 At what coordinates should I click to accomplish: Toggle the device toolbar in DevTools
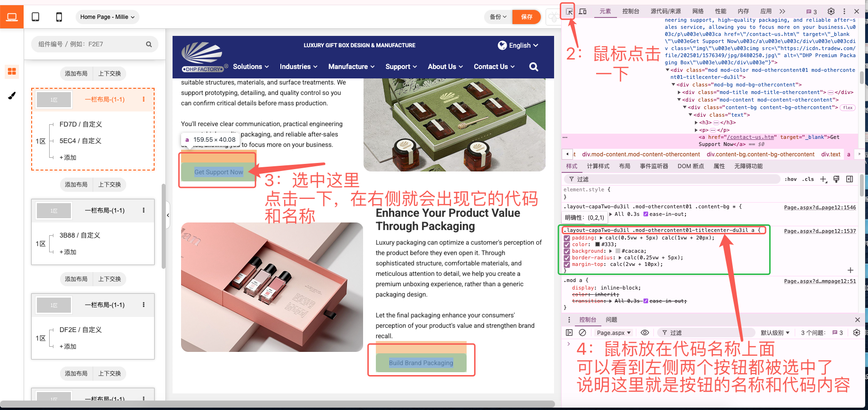click(583, 11)
